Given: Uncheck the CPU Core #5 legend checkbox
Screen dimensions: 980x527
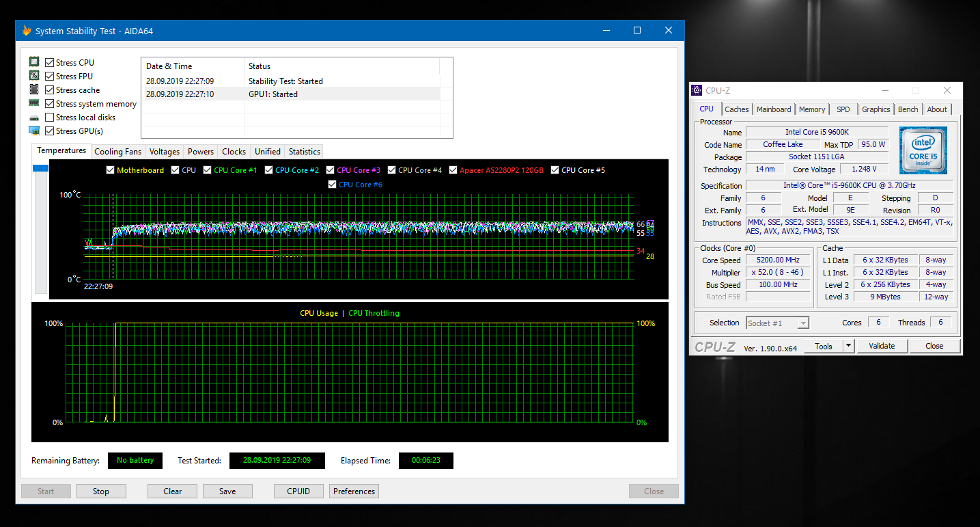Looking at the screenshot, I should (555, 170).
